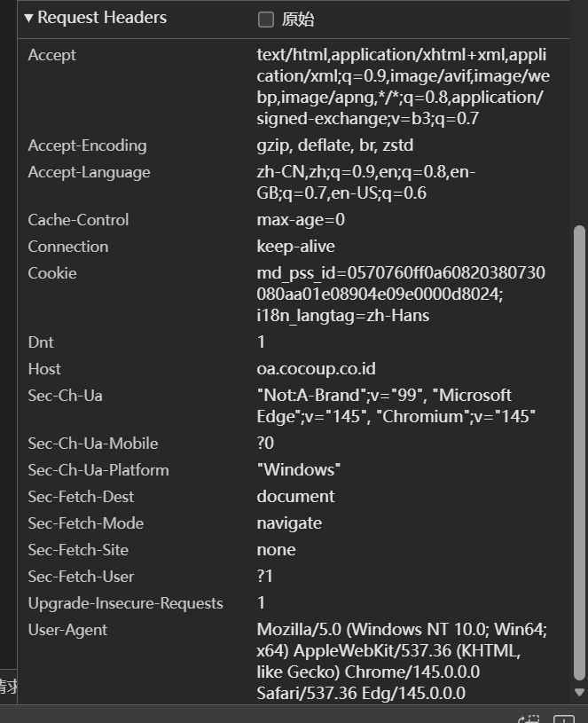Viewport: 588px width, 723px height.
Task: Select the Accept header name
Action: point(51,55)
